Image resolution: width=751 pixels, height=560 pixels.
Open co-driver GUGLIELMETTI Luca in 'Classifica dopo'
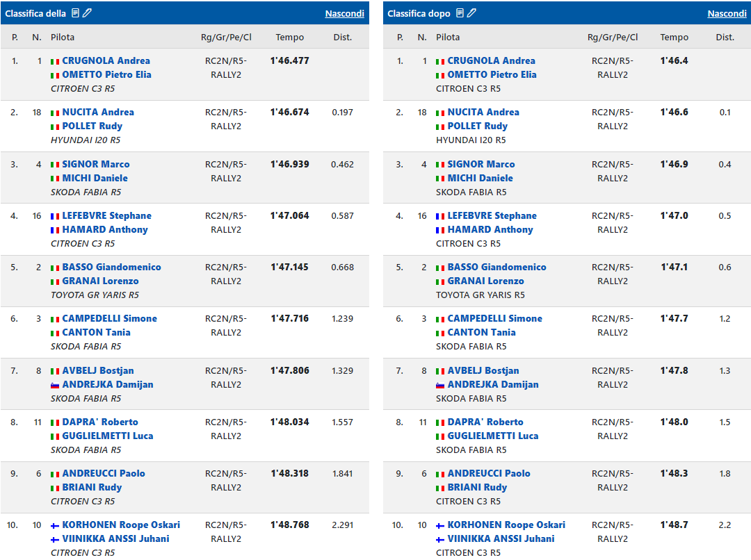(x=493, y=436)
